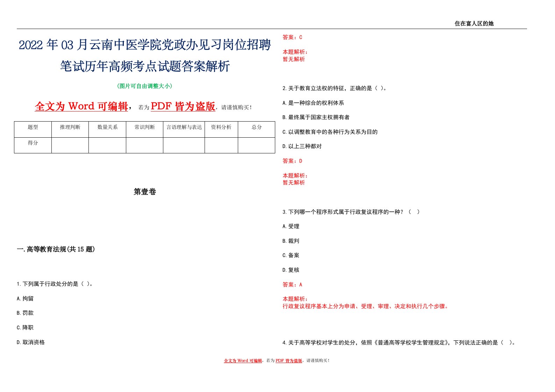Click the red underlined 全文为 Word 可编辑 heading

tap(81, 106)
